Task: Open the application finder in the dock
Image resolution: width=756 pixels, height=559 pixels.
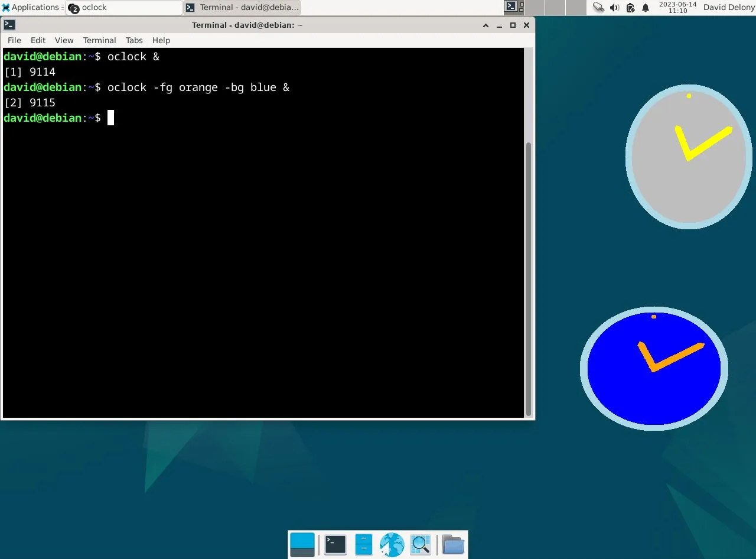Action: point(420,544)
